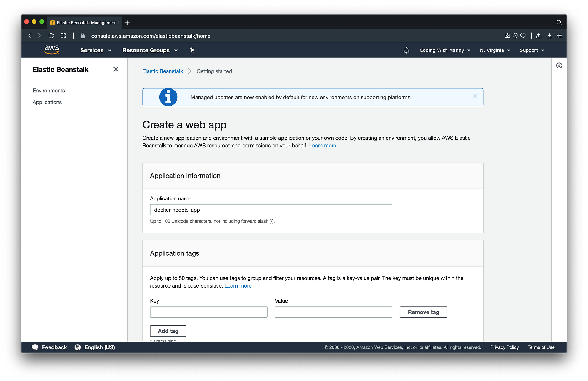Image resolution: width=588 pixels, height=381 pixels.
Task: Open Learn more link in Application tags
Action: (238, 286)
